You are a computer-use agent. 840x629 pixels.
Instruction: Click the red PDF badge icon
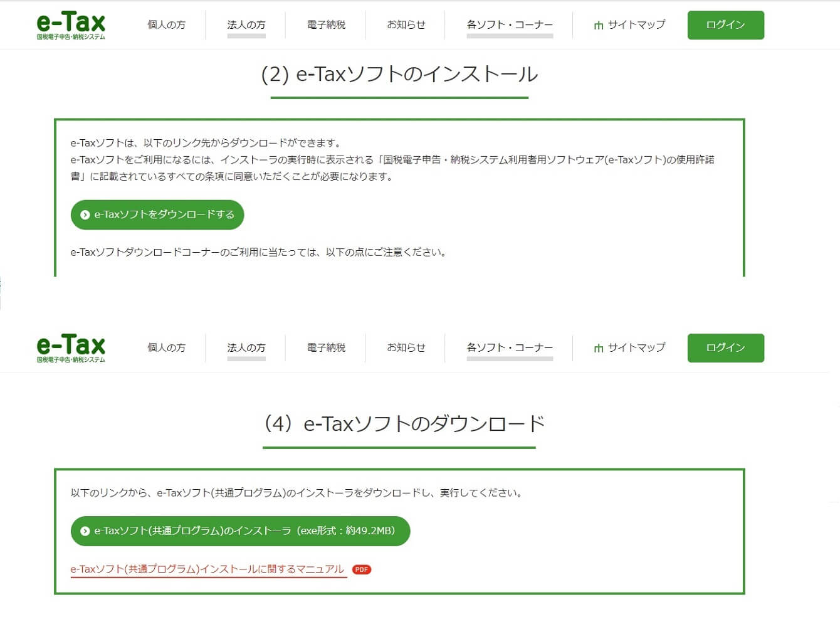coord(362,569)
